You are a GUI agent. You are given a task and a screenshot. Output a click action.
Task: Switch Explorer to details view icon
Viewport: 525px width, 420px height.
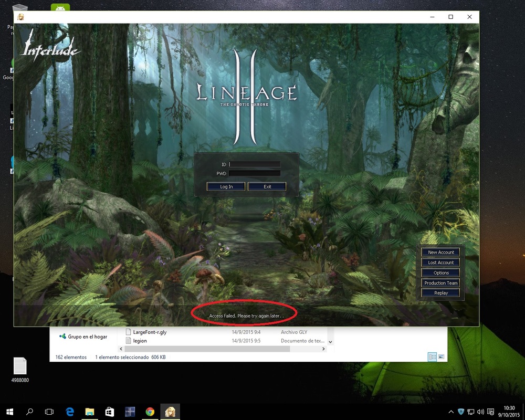coord(432,357)
